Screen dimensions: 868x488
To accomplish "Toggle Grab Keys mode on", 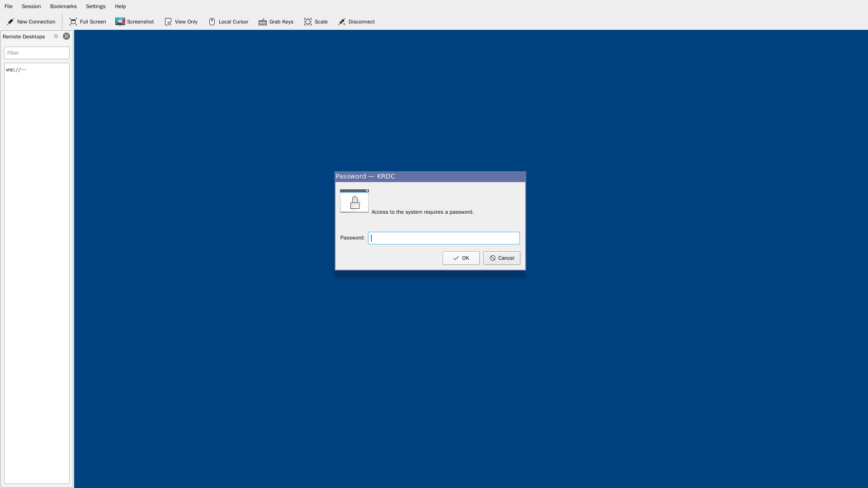I will pos(276,21).
